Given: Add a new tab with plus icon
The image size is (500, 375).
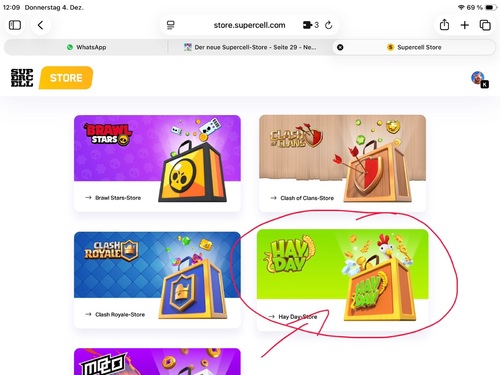Looking at the screenshot, I should click(465, 25).
